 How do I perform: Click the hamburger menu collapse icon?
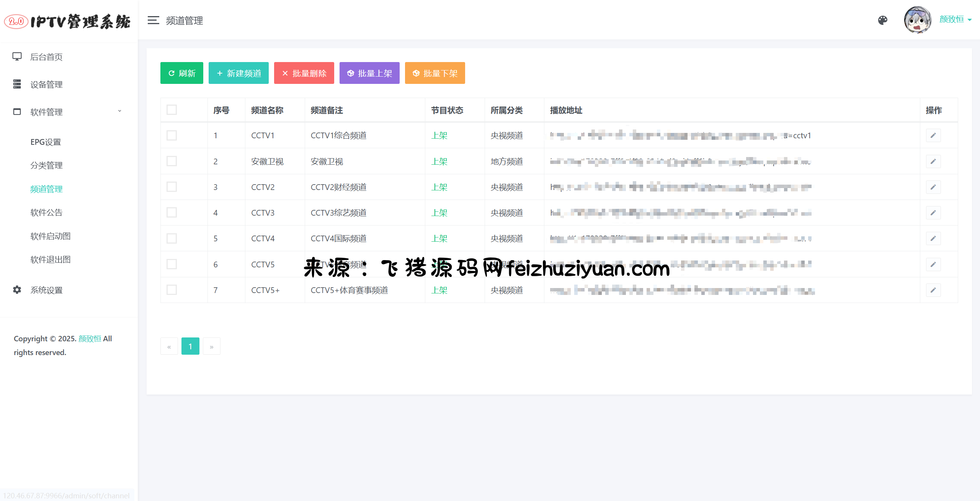point(153,20)
